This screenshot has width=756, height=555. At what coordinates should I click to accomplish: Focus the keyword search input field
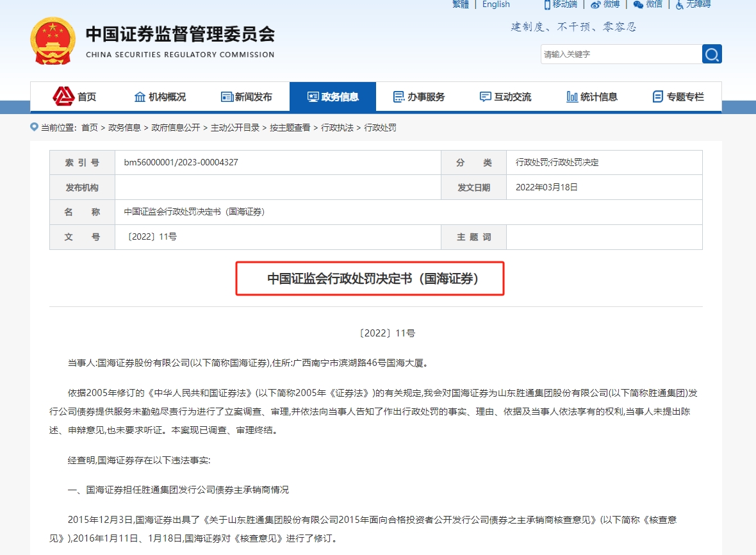tap(621, 54)
